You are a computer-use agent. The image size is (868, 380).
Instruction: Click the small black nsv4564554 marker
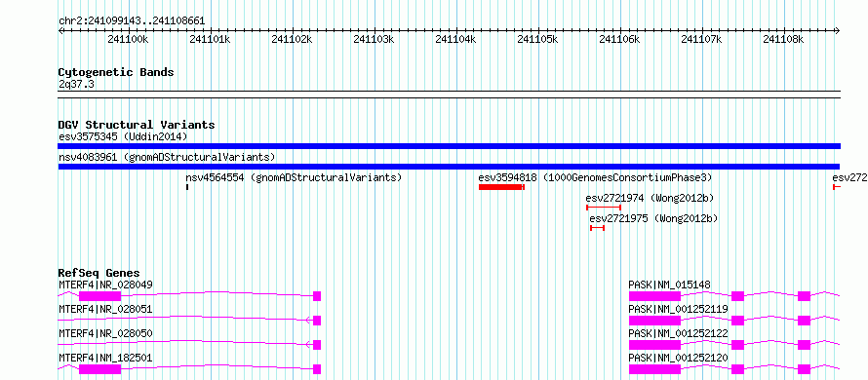tap(187, 187)
